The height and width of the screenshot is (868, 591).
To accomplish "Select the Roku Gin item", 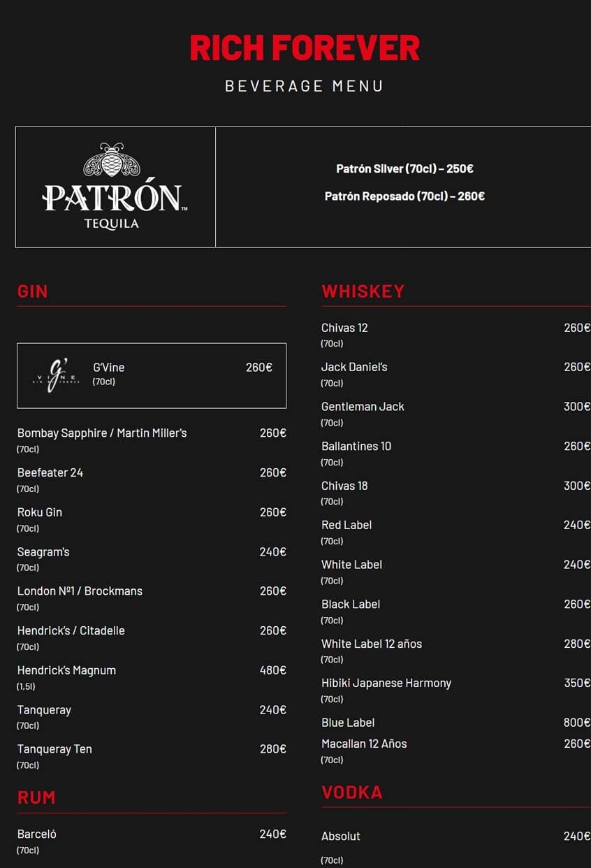I will click(x=40, y=512).
